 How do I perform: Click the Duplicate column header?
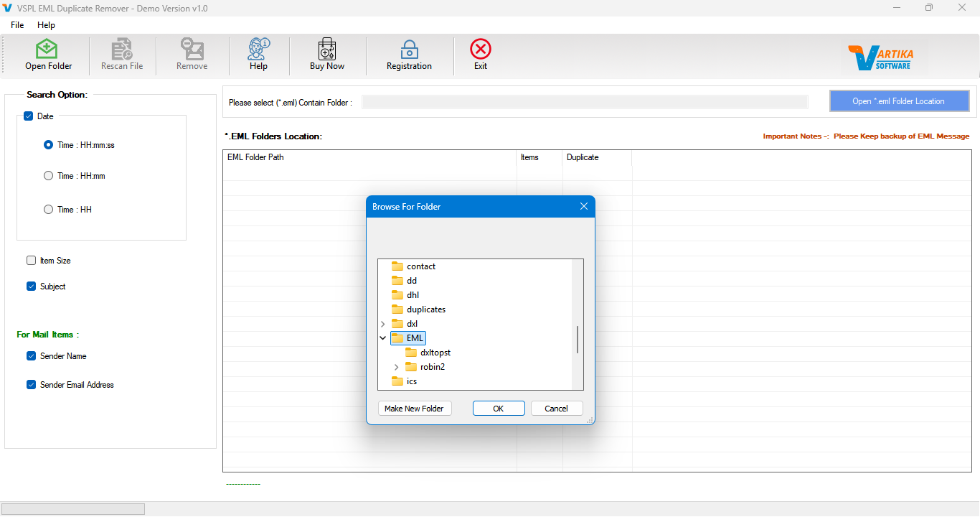(597, 157)
